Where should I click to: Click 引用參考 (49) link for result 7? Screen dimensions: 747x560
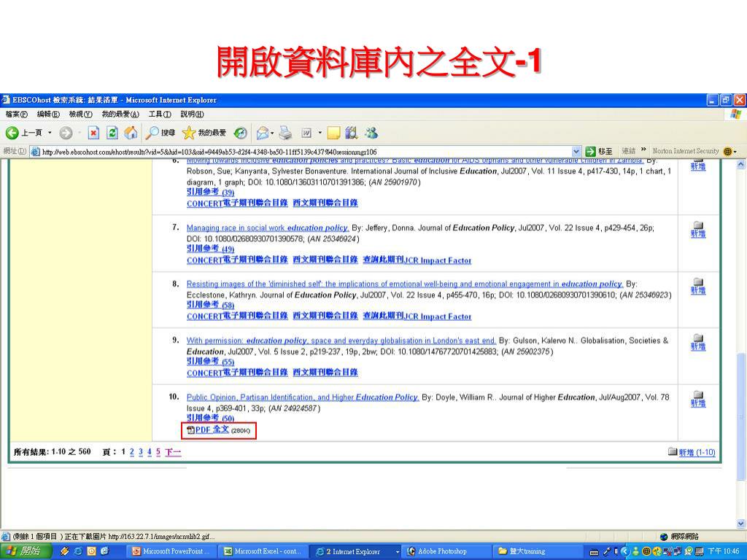(210, 249)
